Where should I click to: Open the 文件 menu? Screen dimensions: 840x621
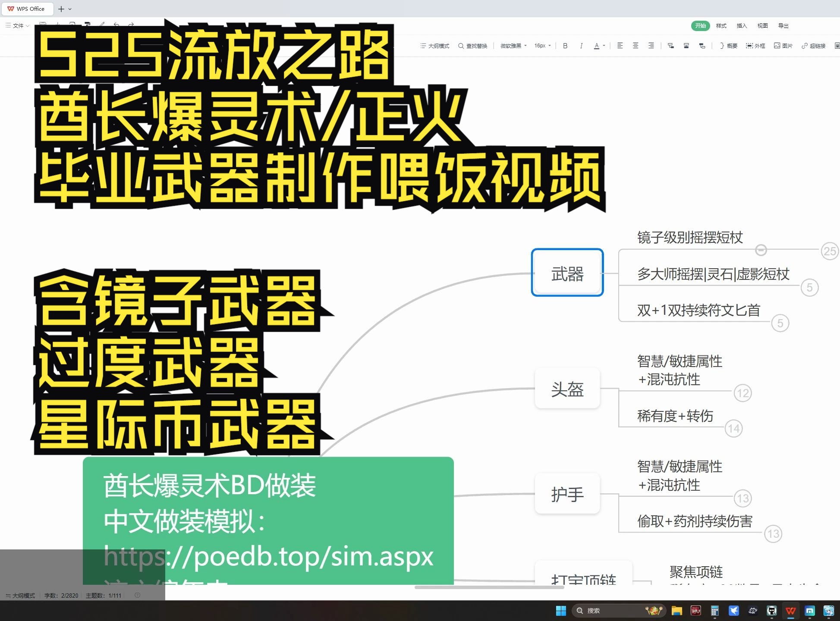pos(17,26)
